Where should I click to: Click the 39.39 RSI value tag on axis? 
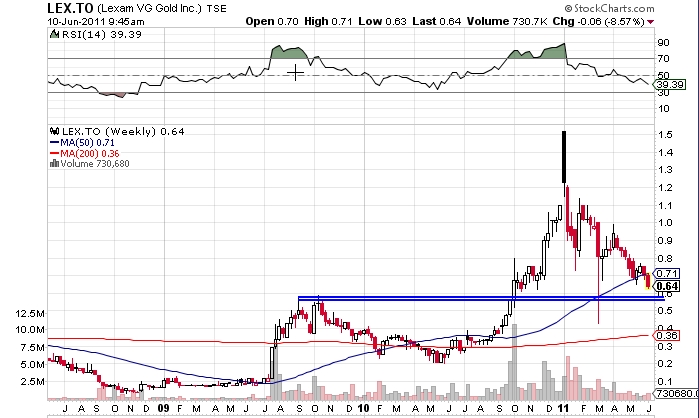coord(670,84)
